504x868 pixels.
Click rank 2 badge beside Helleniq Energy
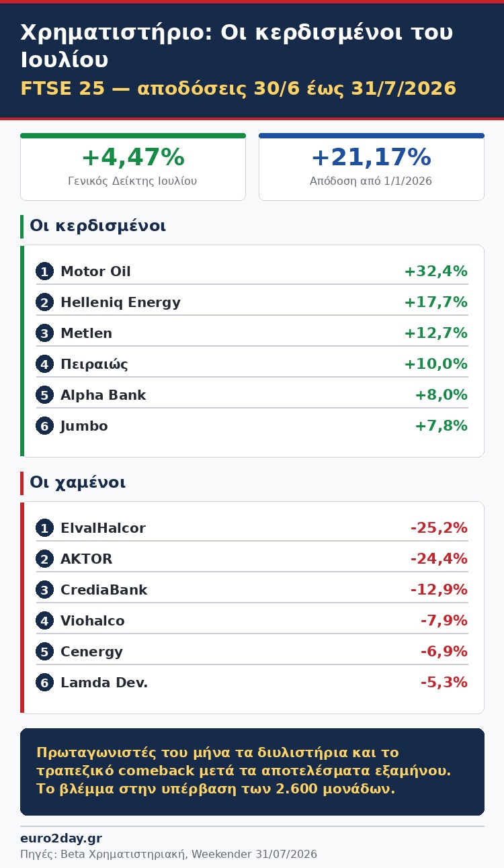click(44, 302)
